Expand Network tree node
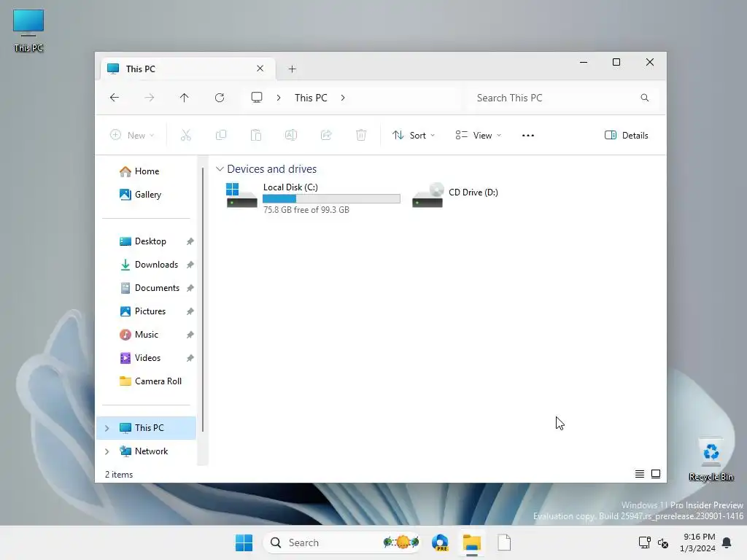747x560 pixels. (x=107, y=451)
